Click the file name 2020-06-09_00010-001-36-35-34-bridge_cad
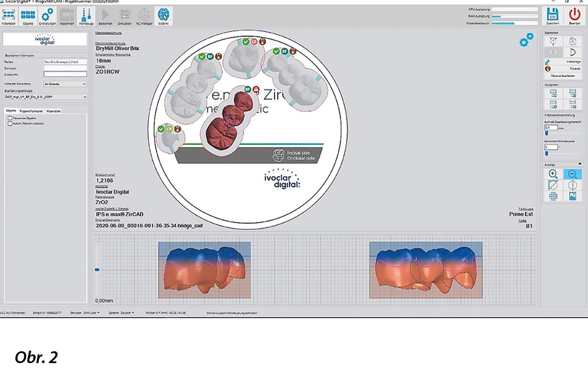The width and height of the screenshot is (588, 375). (150, 226)
